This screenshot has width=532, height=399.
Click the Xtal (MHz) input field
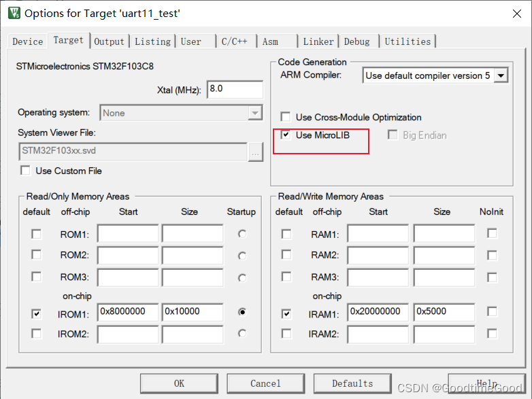point(235,90)
